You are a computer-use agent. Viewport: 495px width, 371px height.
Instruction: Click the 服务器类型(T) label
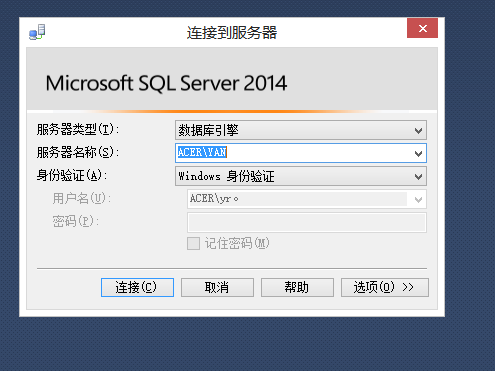coord(78,129)
